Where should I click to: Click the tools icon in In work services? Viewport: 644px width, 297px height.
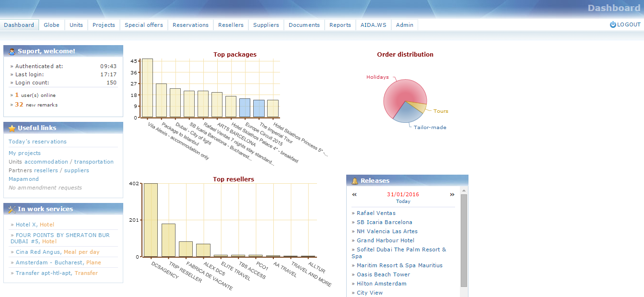coord(12,209)
